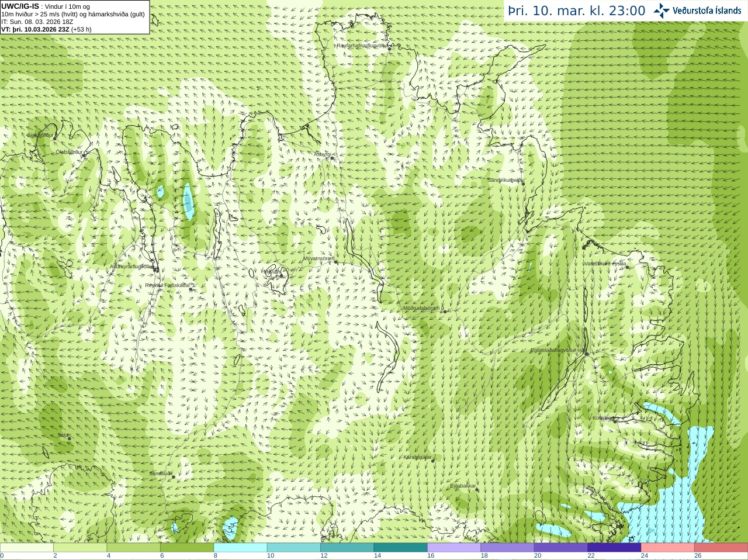Click the Egilsstaðaflugvöllur station label

(557, 350)
